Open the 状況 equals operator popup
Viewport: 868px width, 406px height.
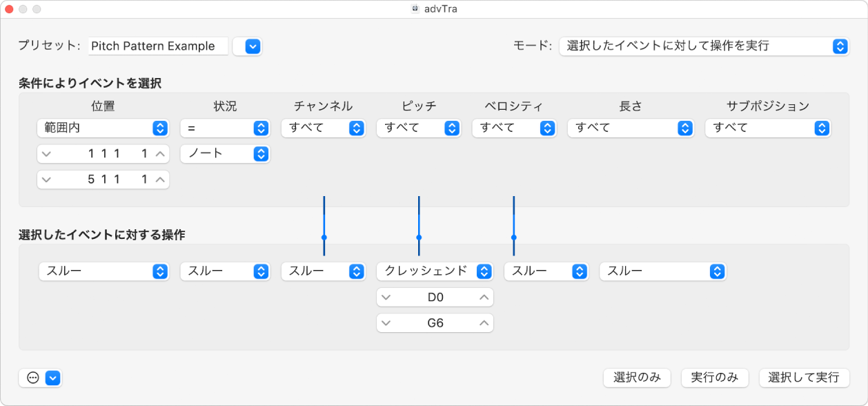pos(225,128)
